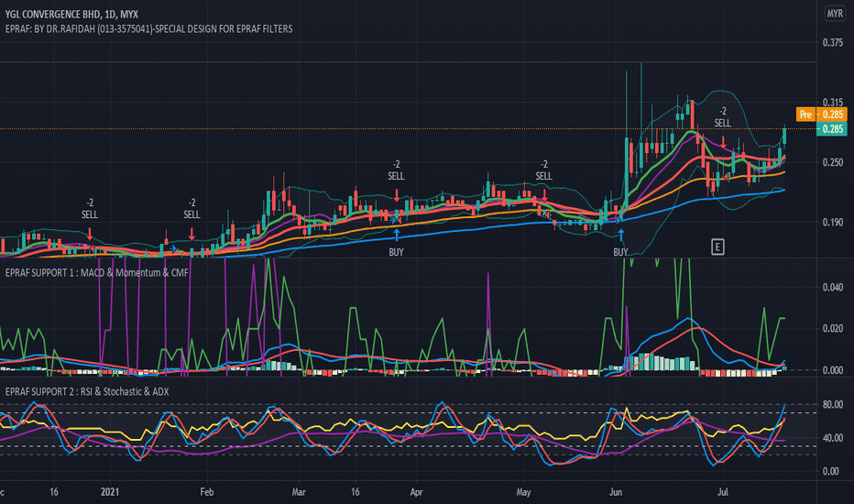Click the BUY text label in late March
The width and height of the screenshot is (854, 504).
click(x=397, y=252)
